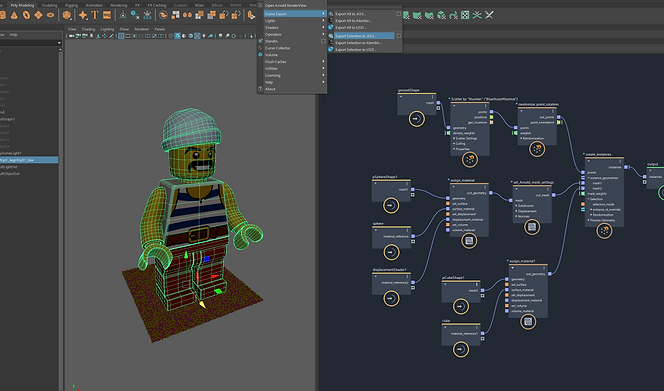Click the outliner scrollbar up arrow

click(60, 50)
